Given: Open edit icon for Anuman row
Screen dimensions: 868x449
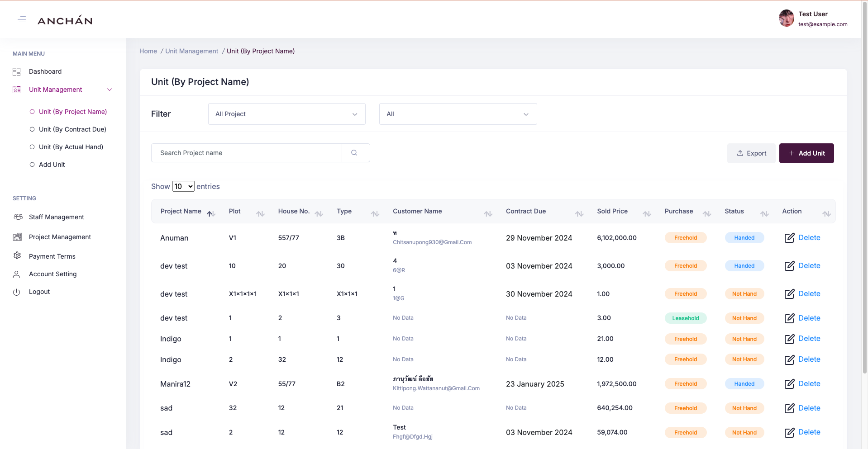Looking at the screenshot, I should point(789,238).
